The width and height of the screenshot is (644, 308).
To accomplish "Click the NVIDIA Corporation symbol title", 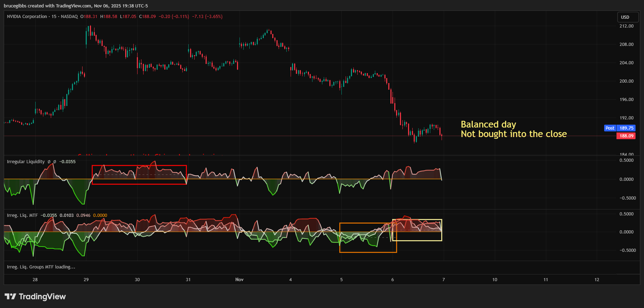I will [27, 17].
